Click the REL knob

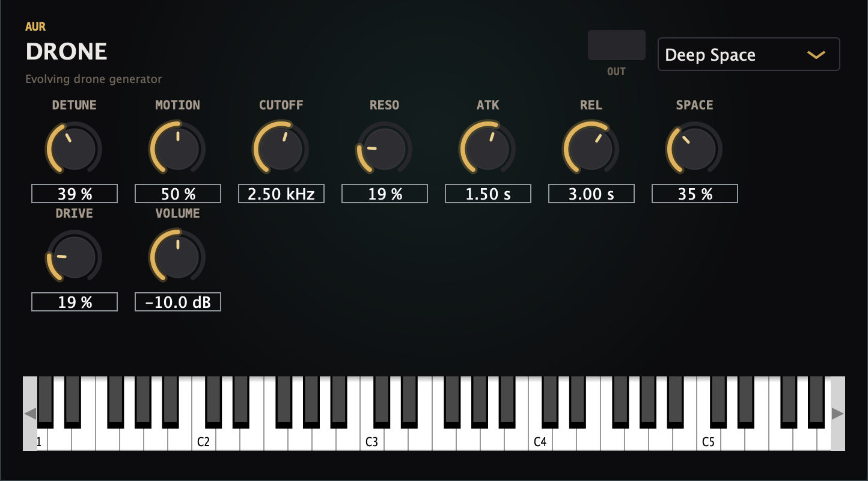591,149
